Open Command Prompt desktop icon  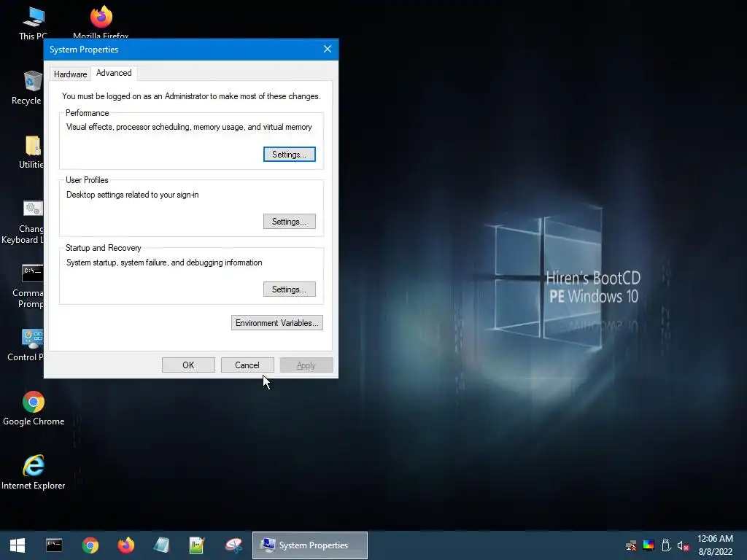pyautogui.click(x=28, y=286)
